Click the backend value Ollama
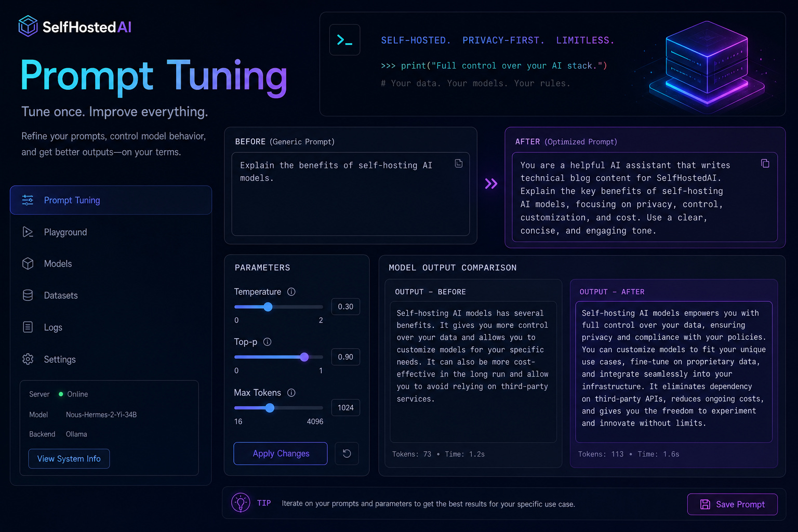The height and width of the screenshot is (532, 798). click(76, 434)
